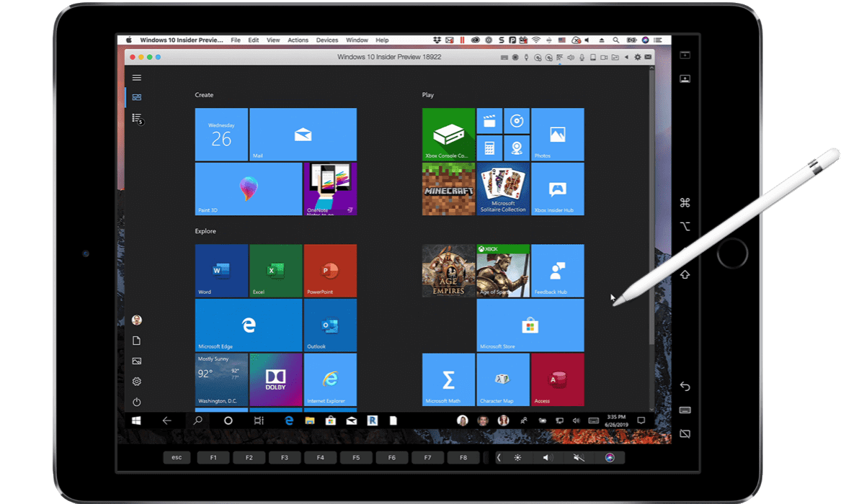Toggle the Shift modifier key
The image size is (841, 504).
[x=685, y=274]
